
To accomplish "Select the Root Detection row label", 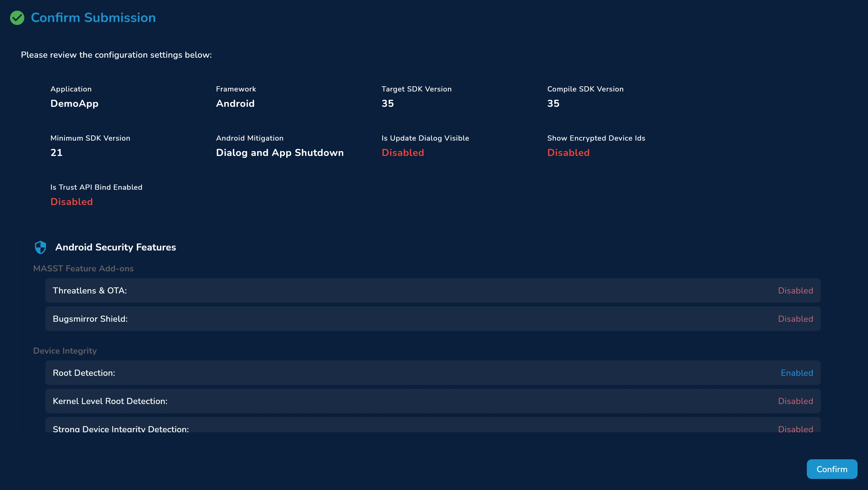I will pyautogui.click(x=84, y=373).
